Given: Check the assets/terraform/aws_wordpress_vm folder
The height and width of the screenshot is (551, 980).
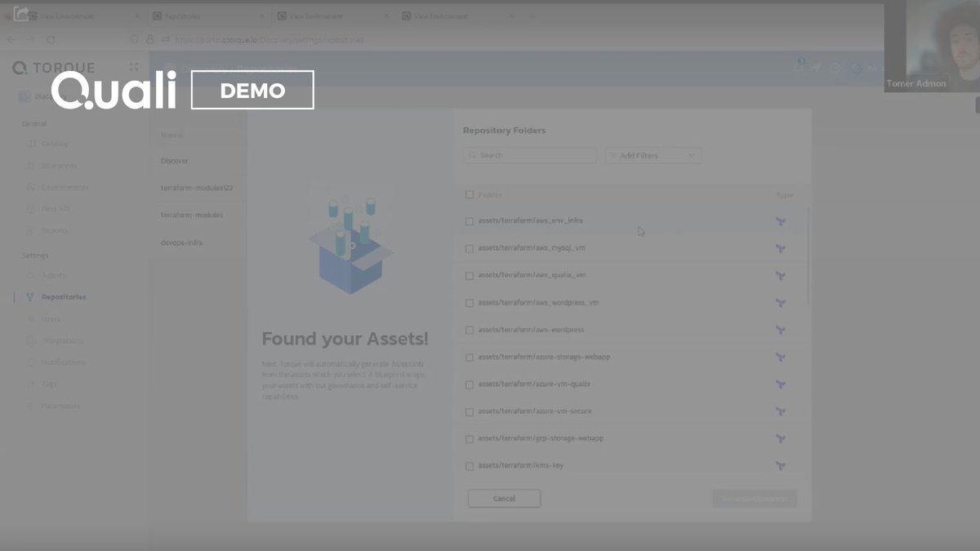Looking at the screenshot, I should pyautogui.click(x=469, y=303).
